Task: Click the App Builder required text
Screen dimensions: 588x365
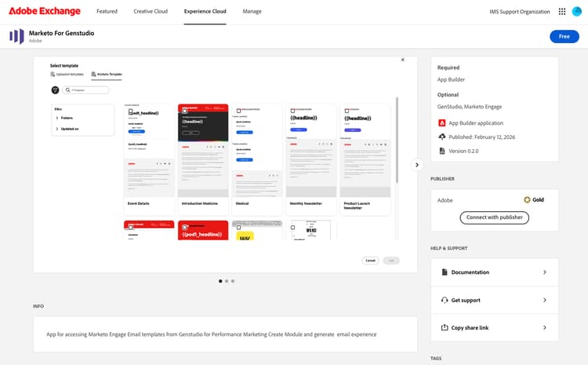Action: pos(451,79)
